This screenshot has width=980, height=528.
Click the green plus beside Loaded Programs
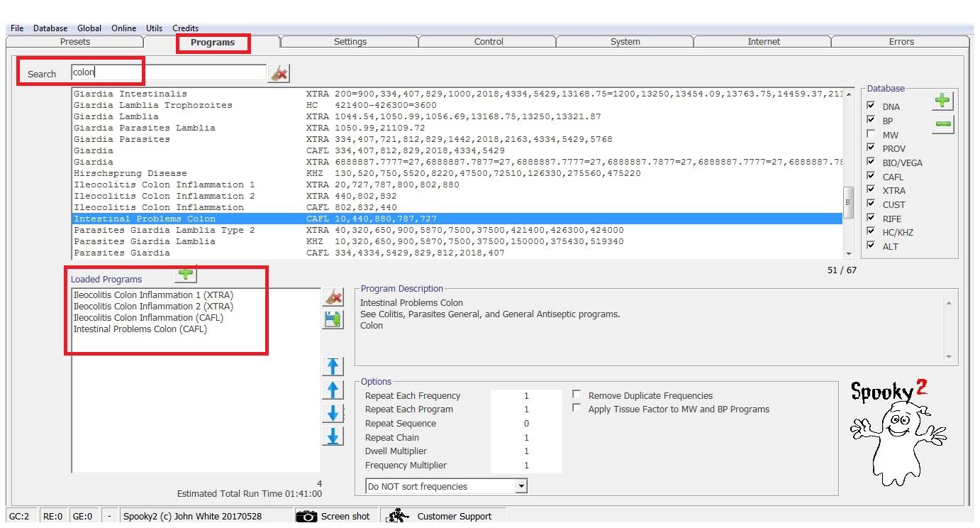pyautogui.click(x=186, y=273)
